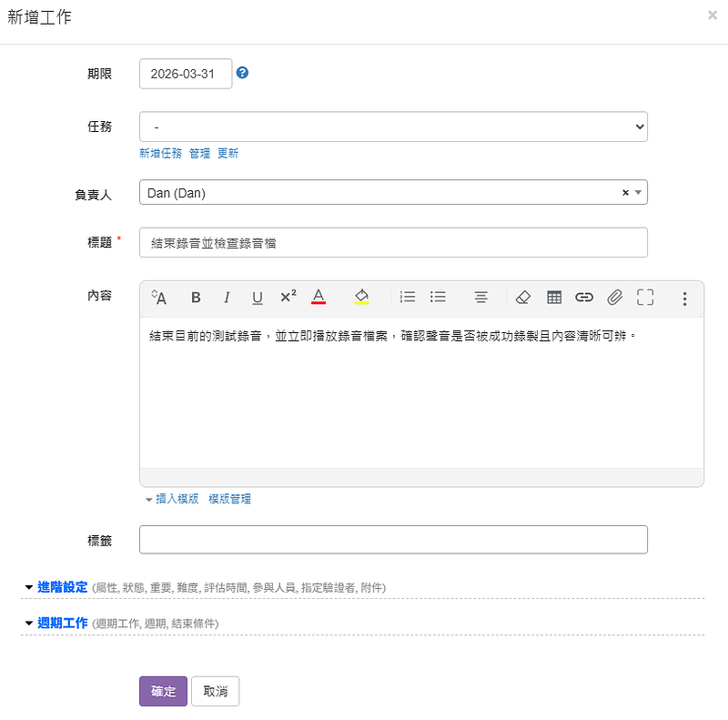Open the font size tool
Viewport: 728px width, 720px height.
click(158, 298)
